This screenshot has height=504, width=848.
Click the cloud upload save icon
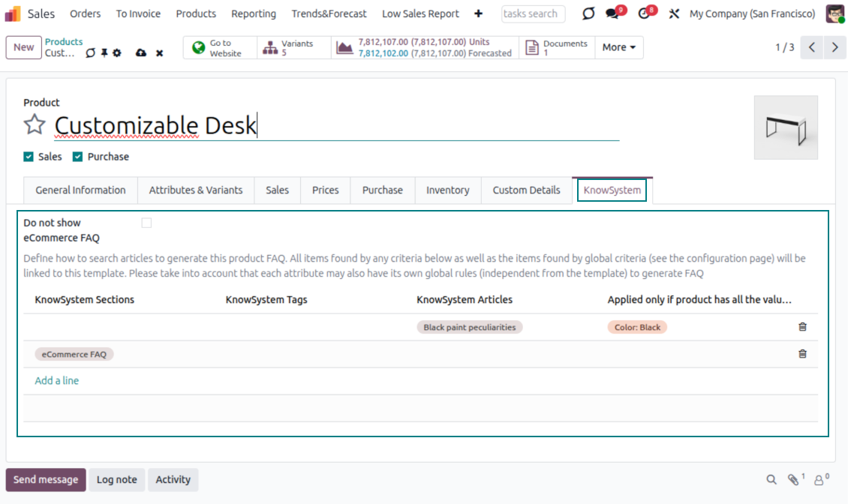pyautogui.click(x=141, y=53)
